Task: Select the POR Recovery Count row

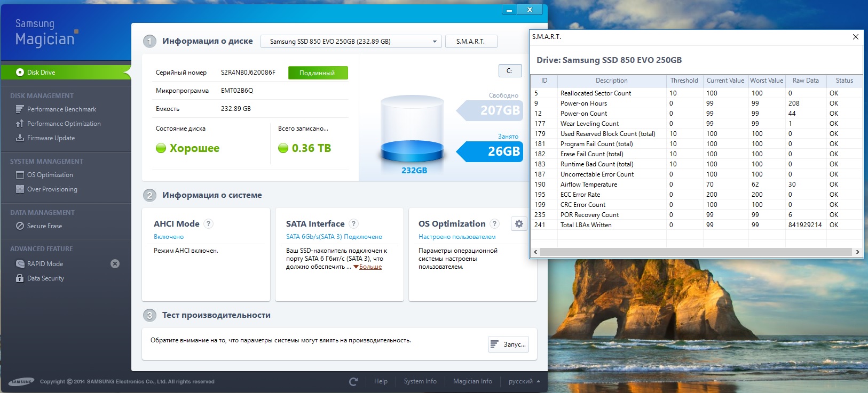Action: pyautogui.click(x=697, y=215)
